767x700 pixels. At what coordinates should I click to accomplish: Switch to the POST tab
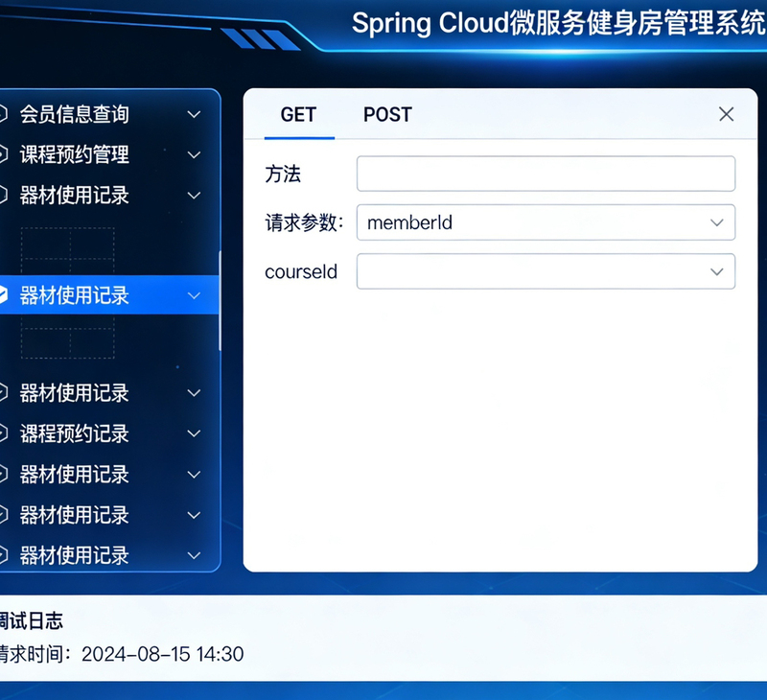coord(387,115)
